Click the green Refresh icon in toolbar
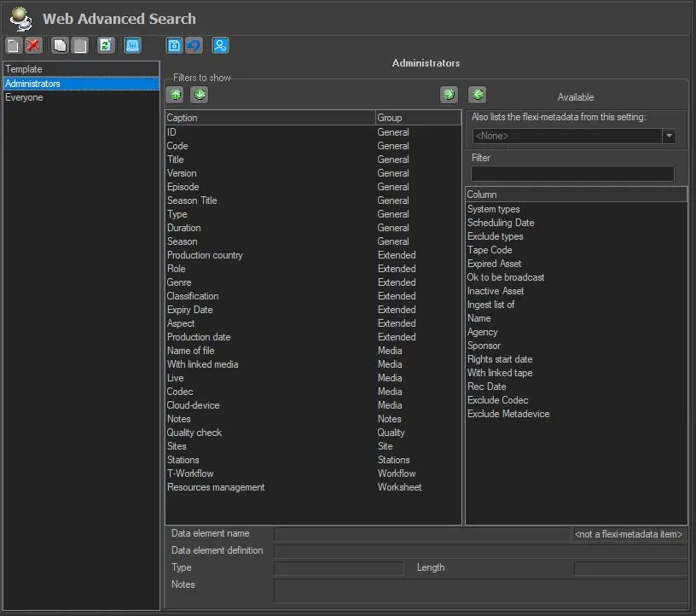696x616 pixels. click(106, 46)
